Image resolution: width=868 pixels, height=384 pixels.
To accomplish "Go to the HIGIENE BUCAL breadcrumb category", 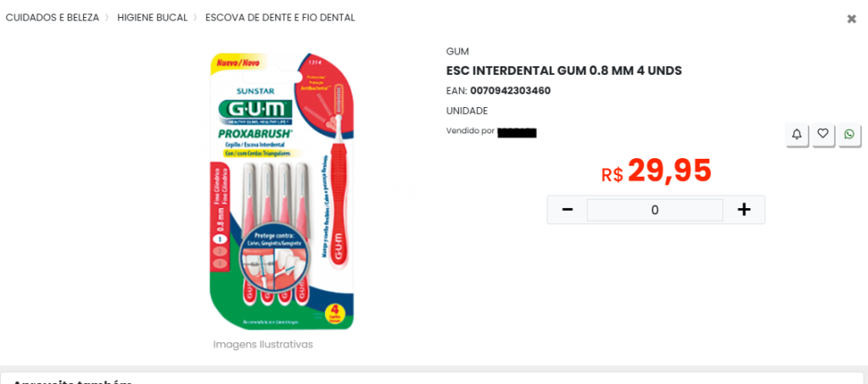I will [152, 18].
